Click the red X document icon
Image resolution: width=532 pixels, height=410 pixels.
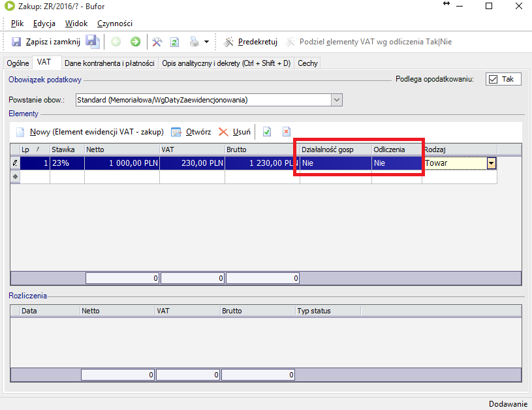287,132
